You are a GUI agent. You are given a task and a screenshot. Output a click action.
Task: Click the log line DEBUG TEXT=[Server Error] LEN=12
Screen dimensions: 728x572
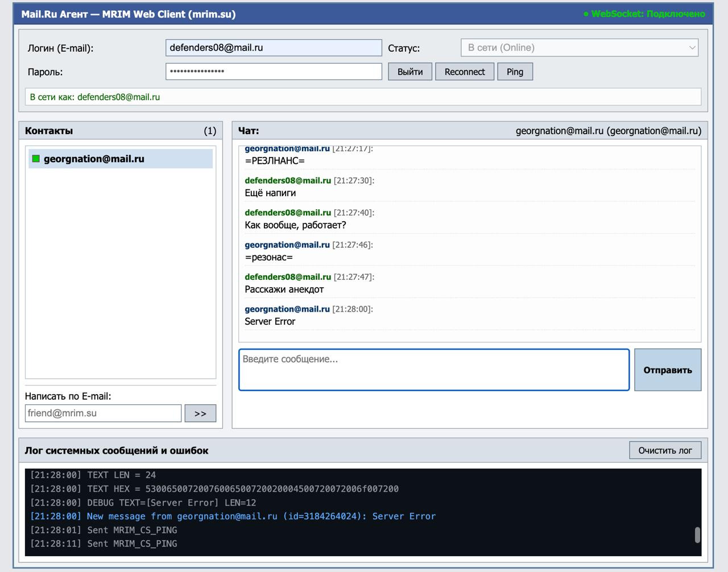click(143, 503)
